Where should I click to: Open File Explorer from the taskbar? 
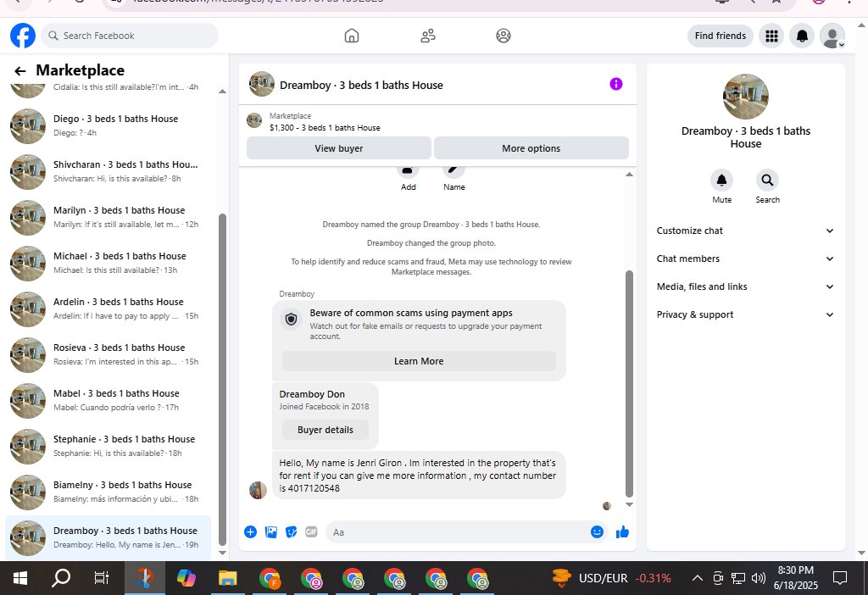click(x=227, y=578)
